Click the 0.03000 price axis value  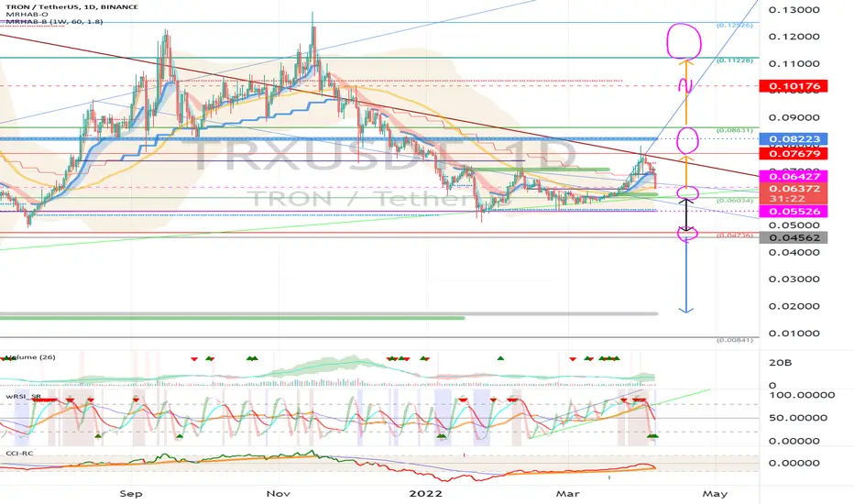[x=794, y=279]
